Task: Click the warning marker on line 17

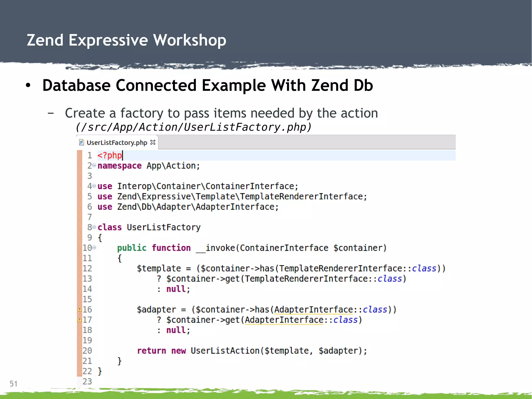Action: pos(79,320)
